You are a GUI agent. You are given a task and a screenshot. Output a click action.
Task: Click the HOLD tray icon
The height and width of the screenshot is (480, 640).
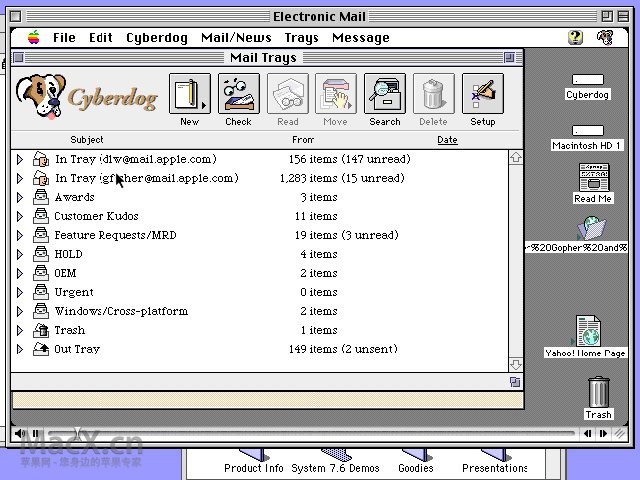point(41,254)
